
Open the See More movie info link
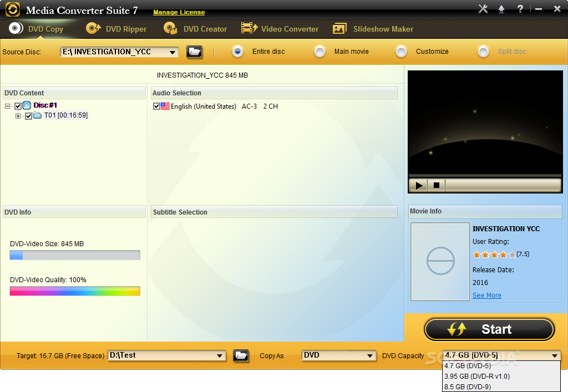point(487,296)
